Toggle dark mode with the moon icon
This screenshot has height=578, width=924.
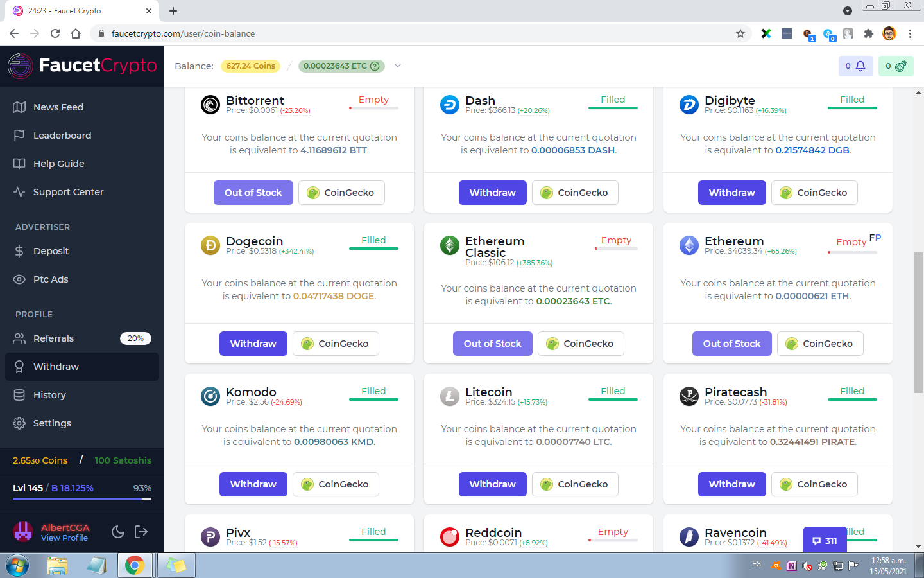click(118, 532)
